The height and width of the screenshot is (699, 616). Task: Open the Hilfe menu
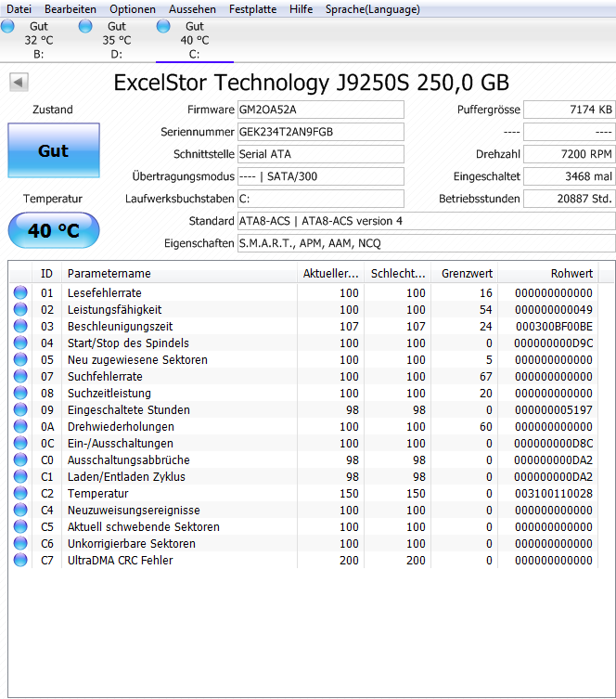point(302,9)
